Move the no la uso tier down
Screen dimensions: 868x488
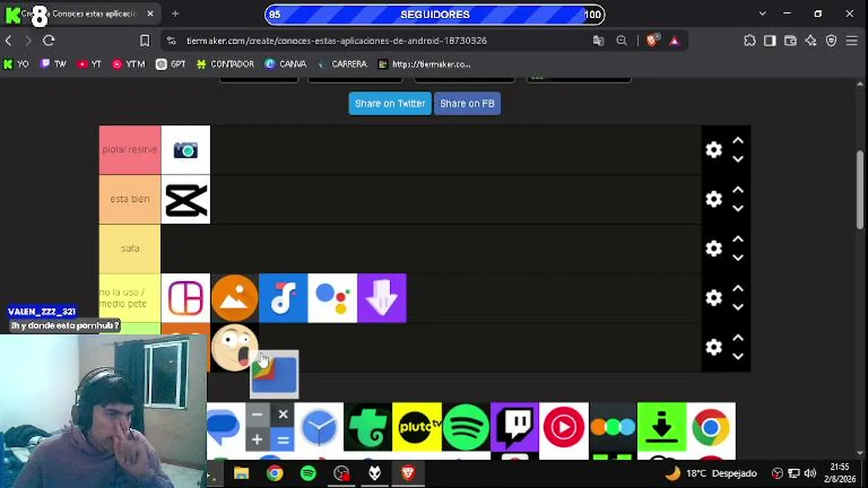[738, 307]
